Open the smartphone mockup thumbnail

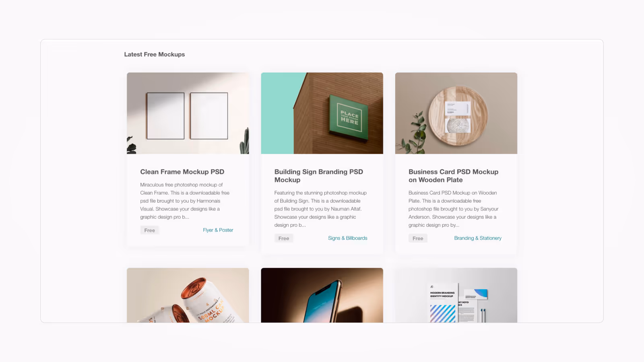pos(322,295)
